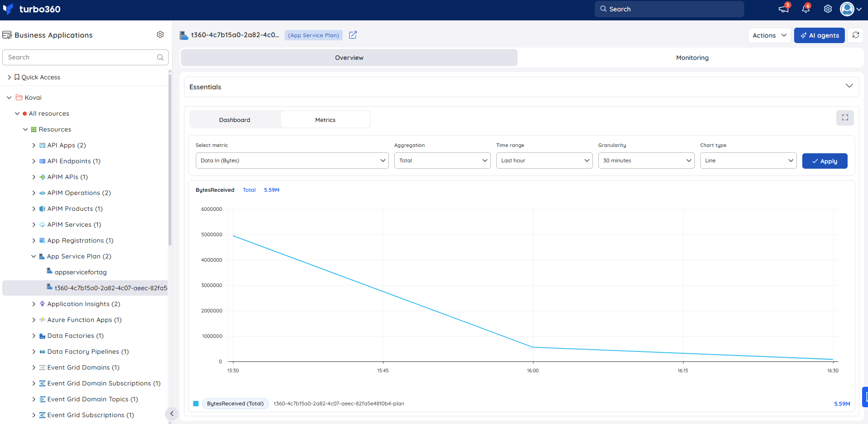This screenshot has width=868, height=424.
Task: Open the announcements megaphone icon
Action: [x=783, y=9]
